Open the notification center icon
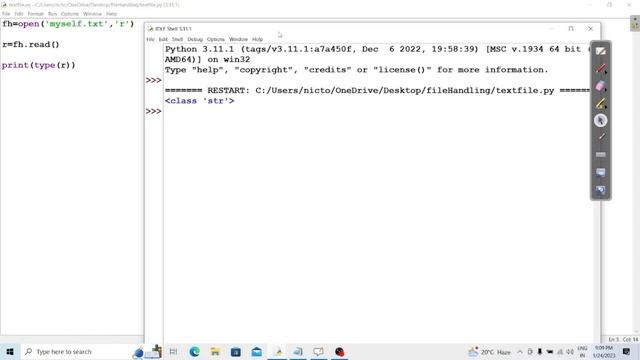This screenshot has width=640, height=360. (627, 351)
